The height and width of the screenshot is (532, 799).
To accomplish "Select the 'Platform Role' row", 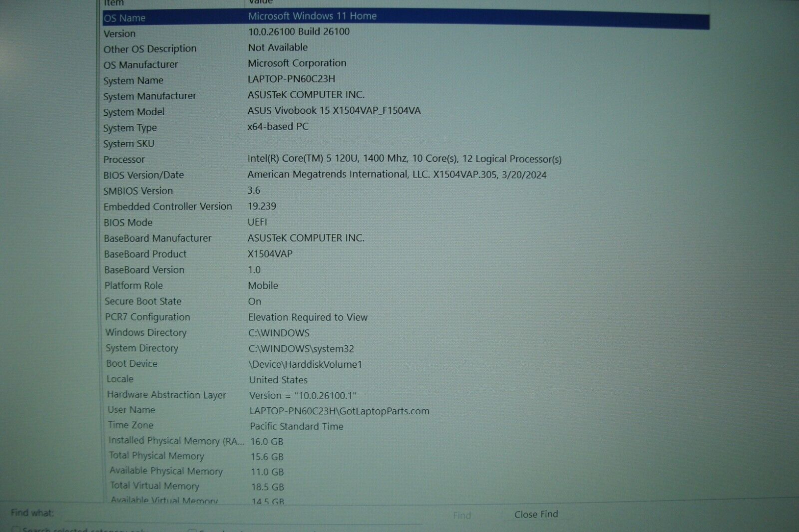I will click(133, 285).
